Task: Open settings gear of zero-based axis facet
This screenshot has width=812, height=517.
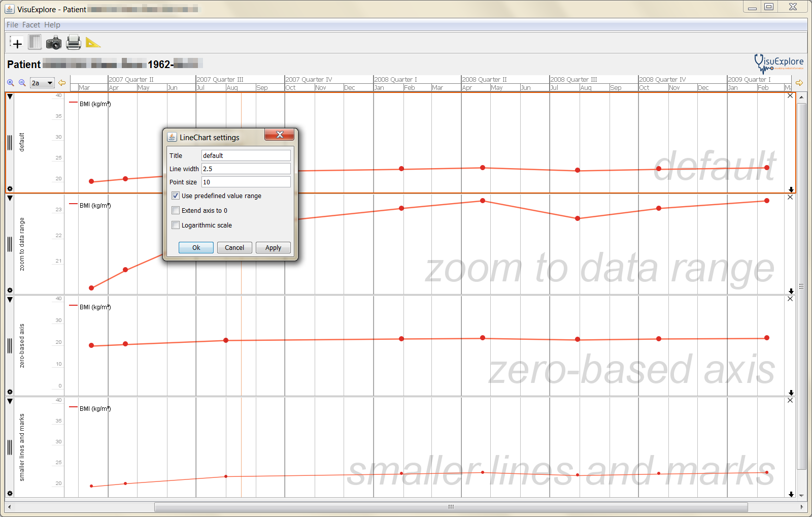Action: (10, 392)
